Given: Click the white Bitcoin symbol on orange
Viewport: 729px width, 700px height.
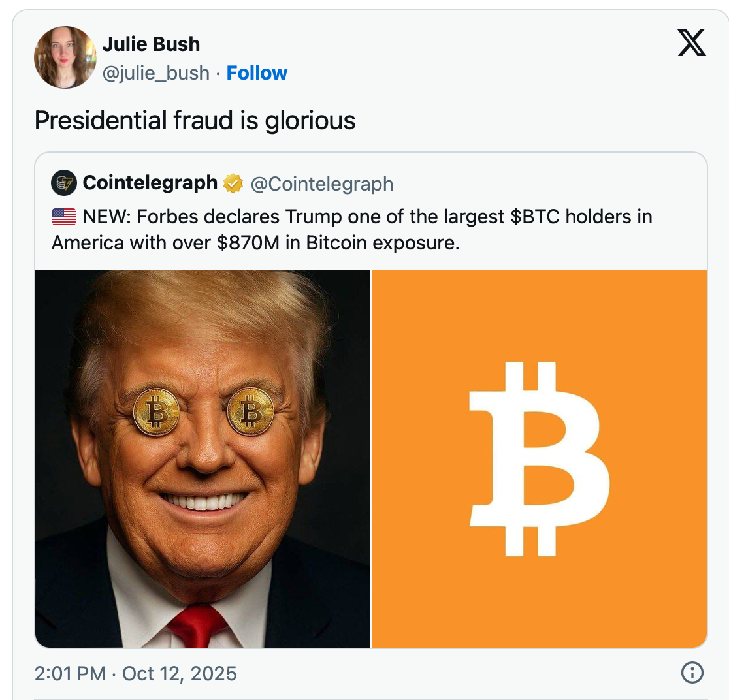Looking at the screenshot, I should point(540,458).
